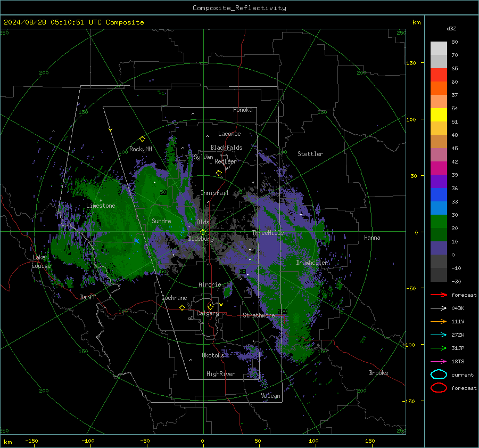
Task: Select the yellow radar-site diamond between Olds and Didsbury
Action: (203, 232)
